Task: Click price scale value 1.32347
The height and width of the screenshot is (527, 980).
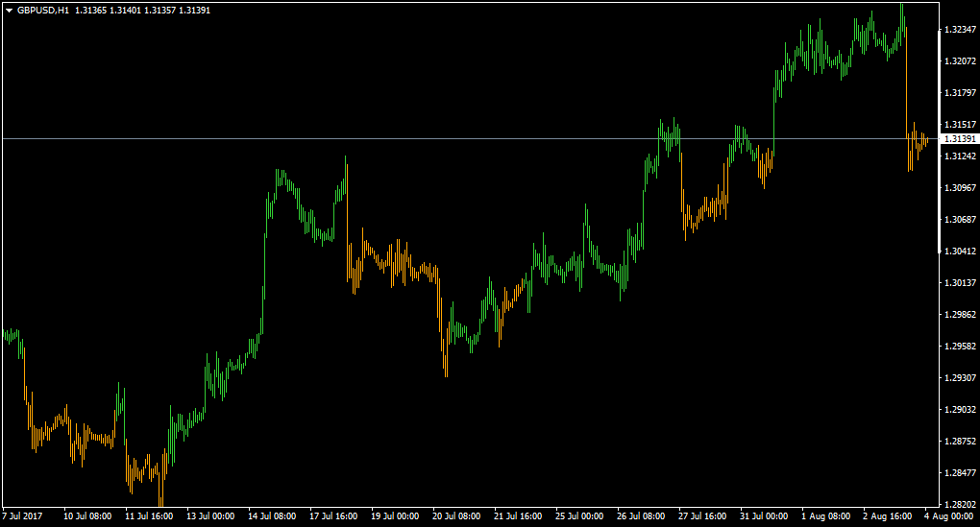Action: (x=960, y=30)
